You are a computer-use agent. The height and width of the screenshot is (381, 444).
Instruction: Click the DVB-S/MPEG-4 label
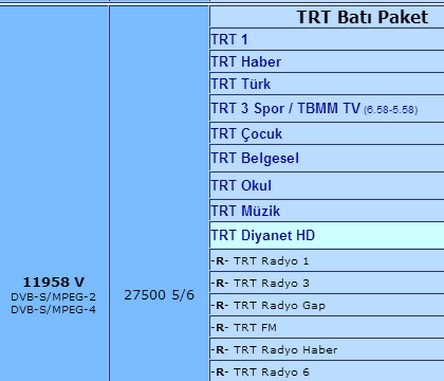pyautogui.click(x=53, y=310)
